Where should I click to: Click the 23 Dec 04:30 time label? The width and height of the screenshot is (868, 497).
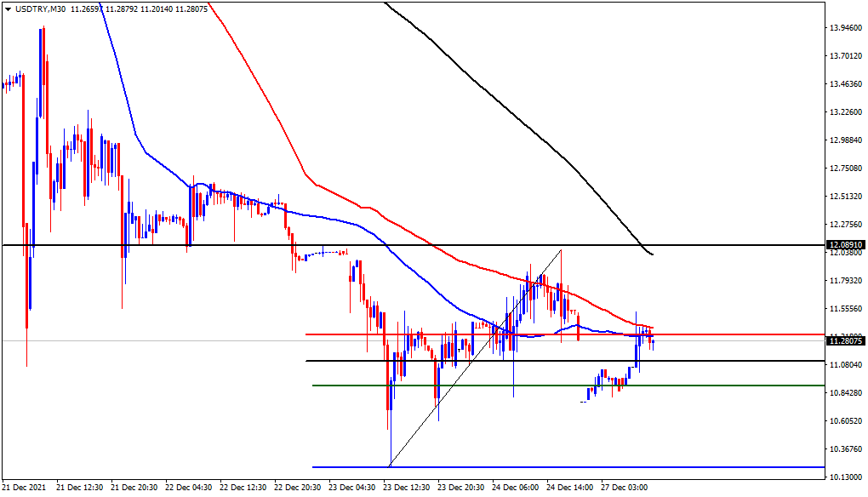pyautogui.click(x=352, y=488)
